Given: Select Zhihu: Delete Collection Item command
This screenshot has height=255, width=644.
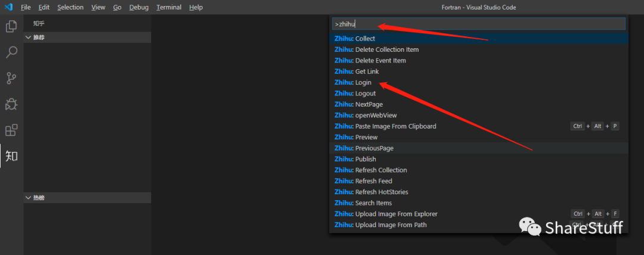Looking at the screenshot, I should 479,49.
